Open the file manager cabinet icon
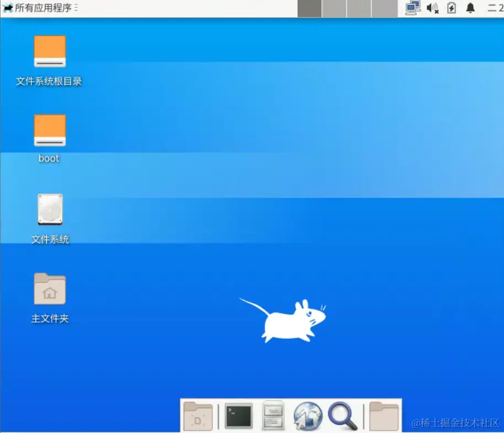Image resolution: width=504 pixels, height=433 pixels. pyautogui.click(x=273, y=415)
